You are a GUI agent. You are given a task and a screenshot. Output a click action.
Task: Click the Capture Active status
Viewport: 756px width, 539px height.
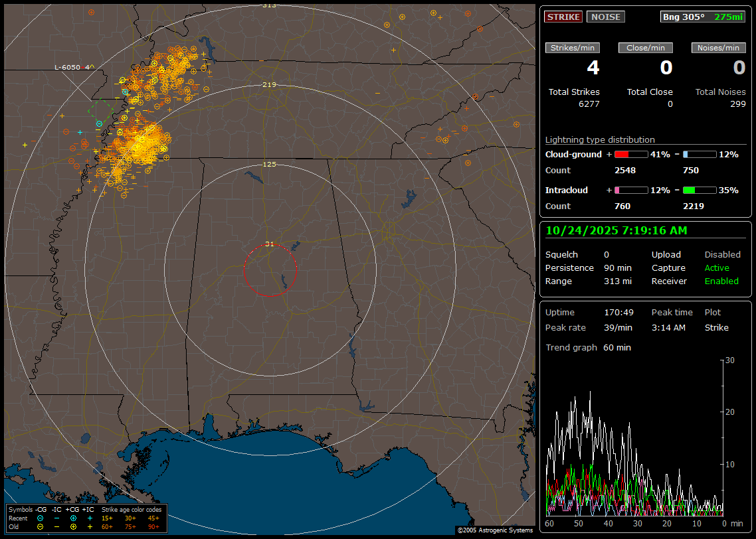717,268
